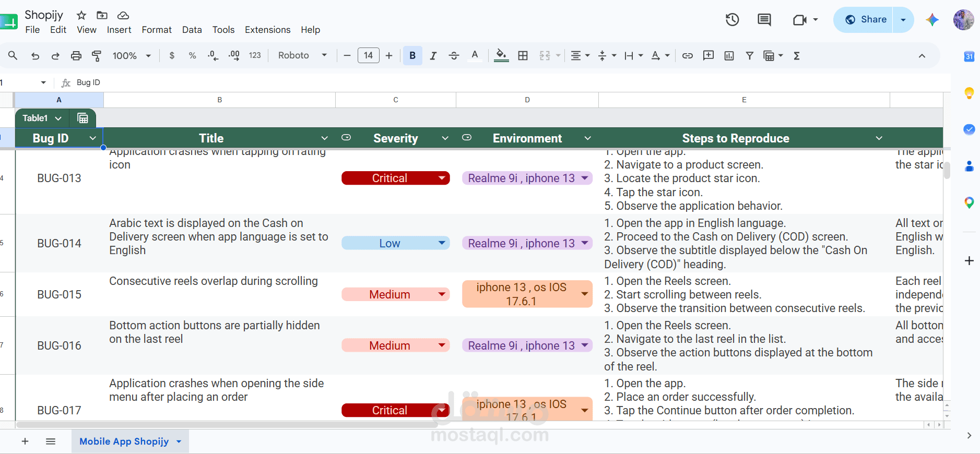Click the search menus magnifier icon
Screen dimensions: 980x454
click(13, 55)
